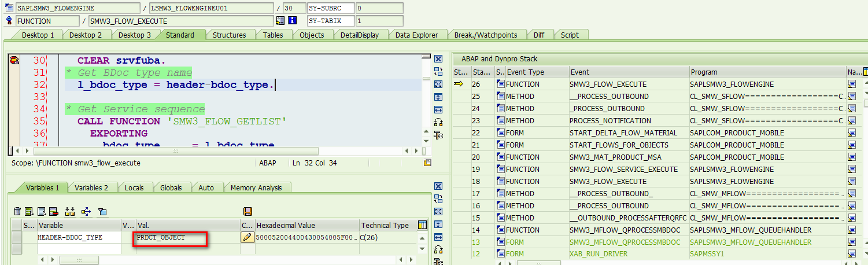The image size is (868, 265).
Task: Click the third icon in variables toolbar
Action: [40, 211]
